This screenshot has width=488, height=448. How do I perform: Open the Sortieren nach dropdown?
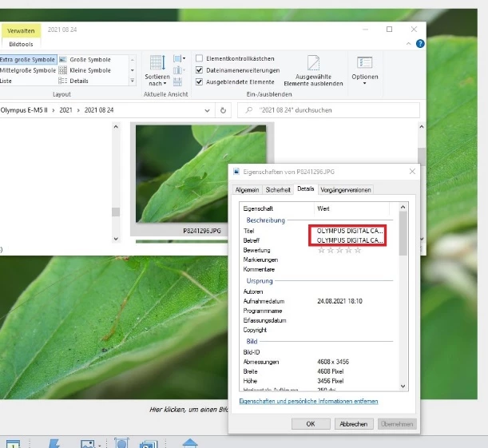tap(157, 70)
